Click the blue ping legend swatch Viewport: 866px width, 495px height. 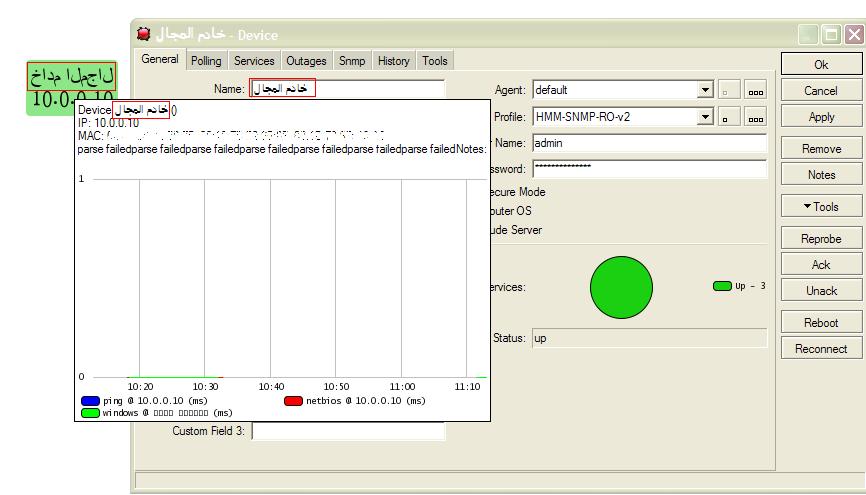pos(91,401)
